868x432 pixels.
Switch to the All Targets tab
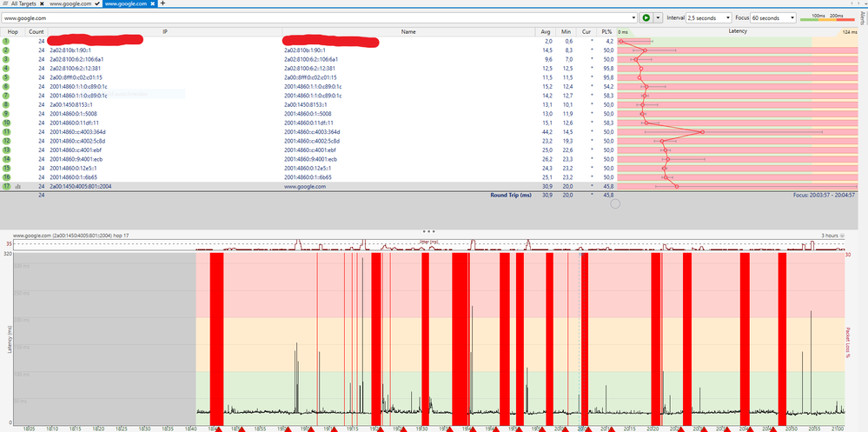tap(24, 4)
